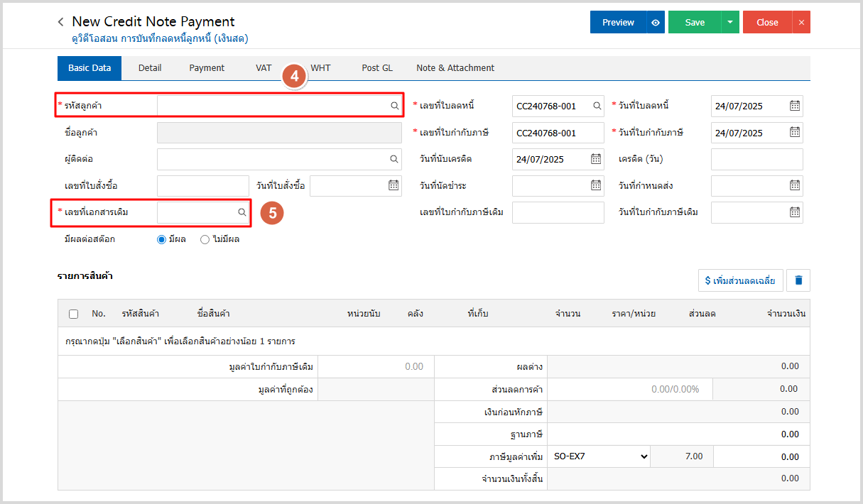Click the eye icon next to Preview
This screenshot has width=863, height=504.
[656, 22]
